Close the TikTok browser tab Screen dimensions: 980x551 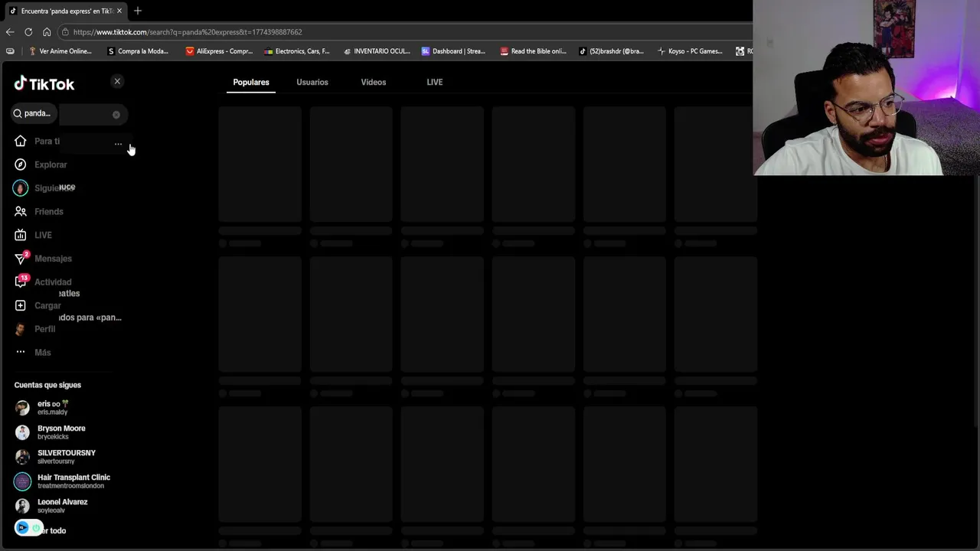[x=119, y=11]
